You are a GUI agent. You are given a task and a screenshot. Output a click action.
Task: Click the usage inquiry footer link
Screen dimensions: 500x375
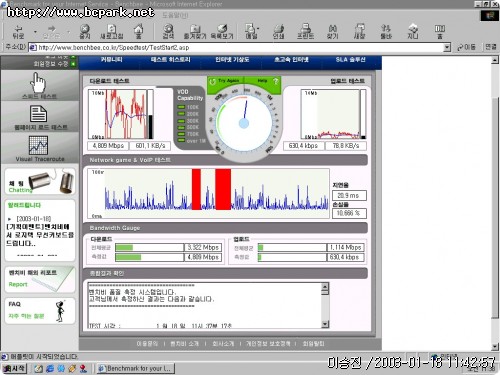coord(147,344)
